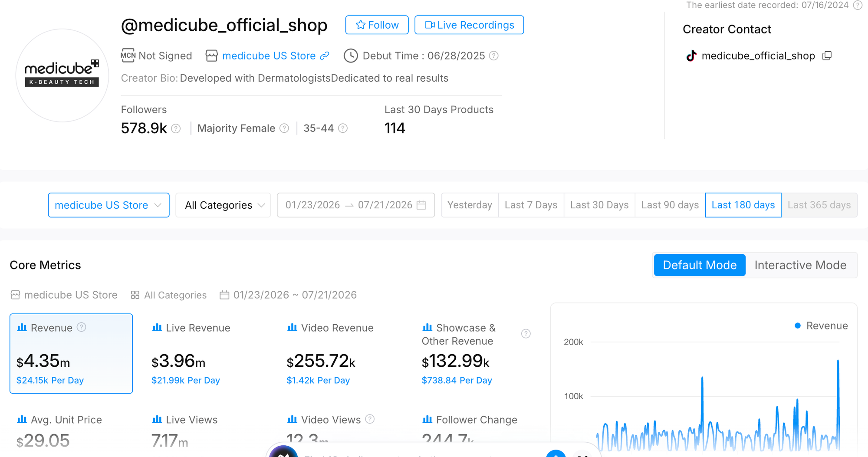
Task: Click the Creator Contact heading
Action: [727, 30]
